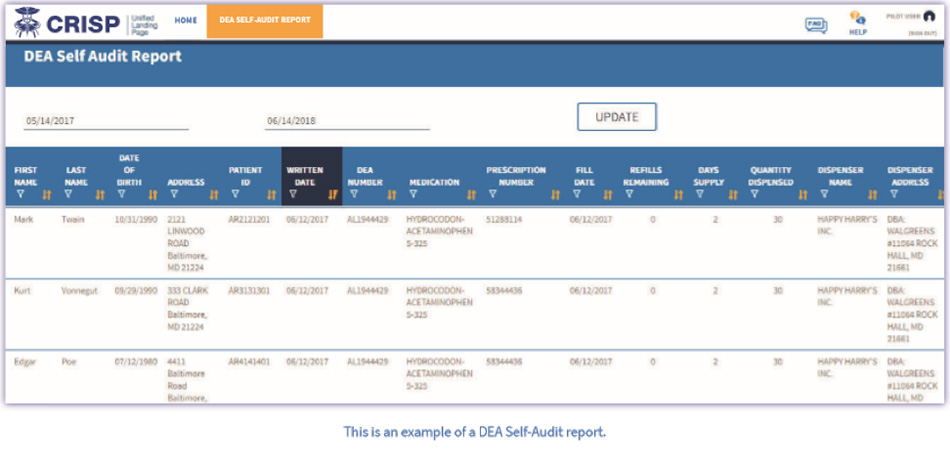The image size is (950, 468).
Task: Filter the Days Supply column
Action: pos(700,195)
